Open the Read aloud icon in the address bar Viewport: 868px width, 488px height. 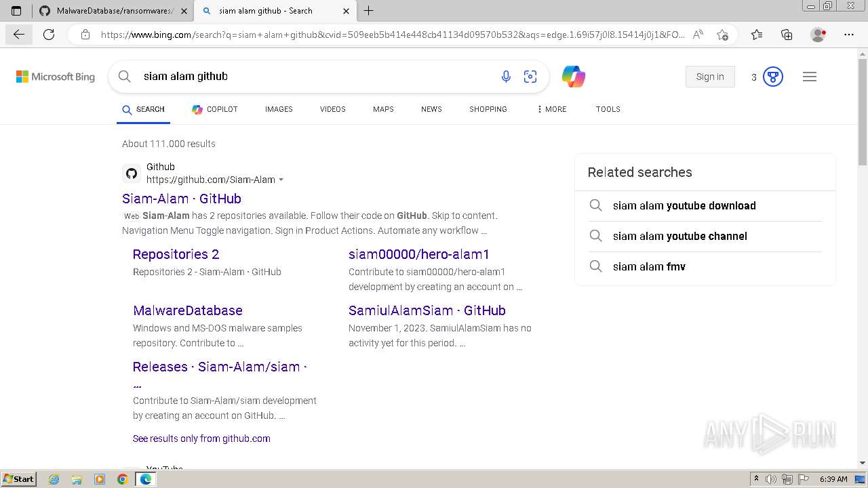tap(698, 35)
